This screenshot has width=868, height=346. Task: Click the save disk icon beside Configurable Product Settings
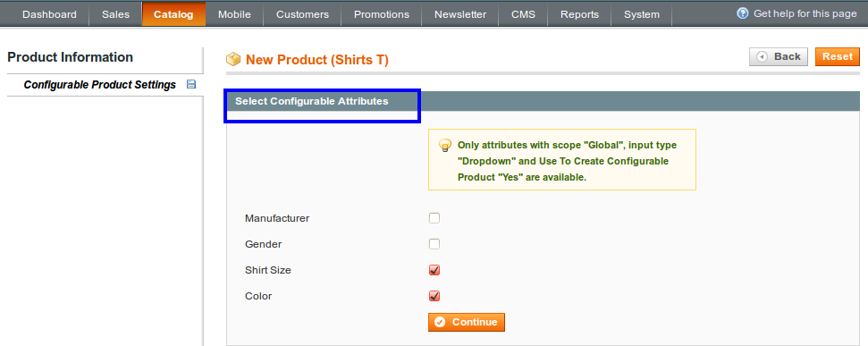point(191,84)
